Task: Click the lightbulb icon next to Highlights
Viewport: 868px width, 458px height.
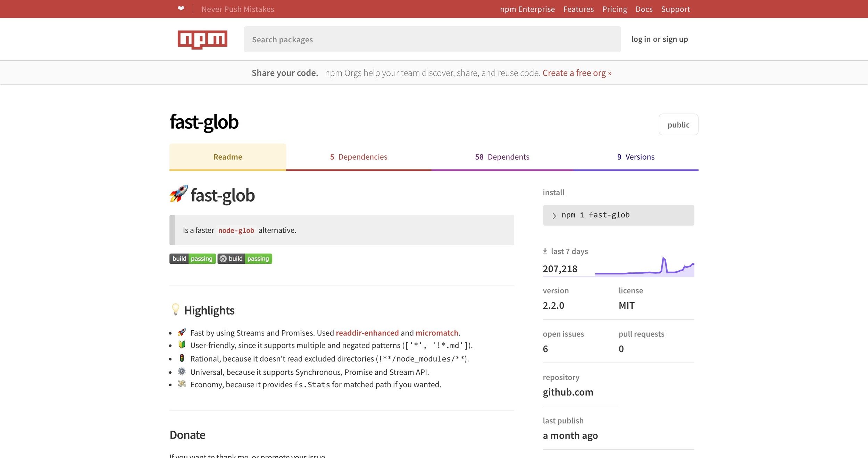Action: 176,309
